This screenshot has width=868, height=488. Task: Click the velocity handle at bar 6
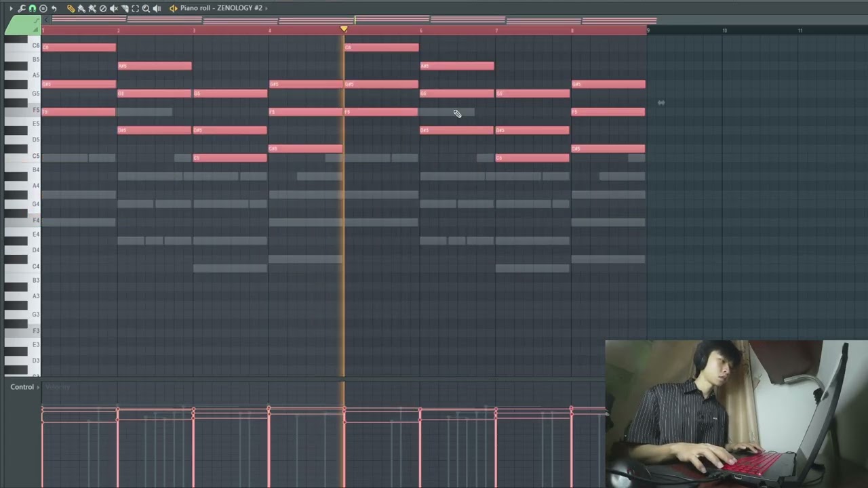420,411
